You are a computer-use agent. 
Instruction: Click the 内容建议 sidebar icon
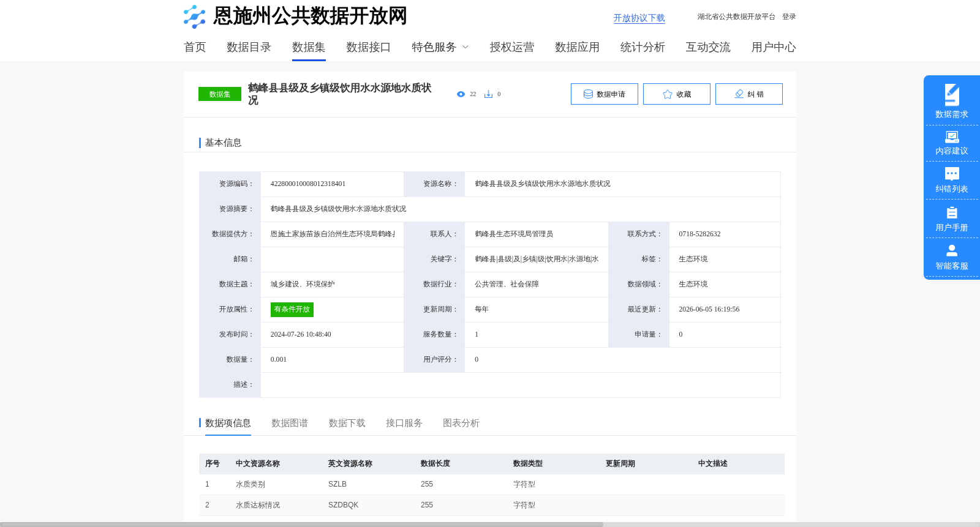[x=952, y=136]
